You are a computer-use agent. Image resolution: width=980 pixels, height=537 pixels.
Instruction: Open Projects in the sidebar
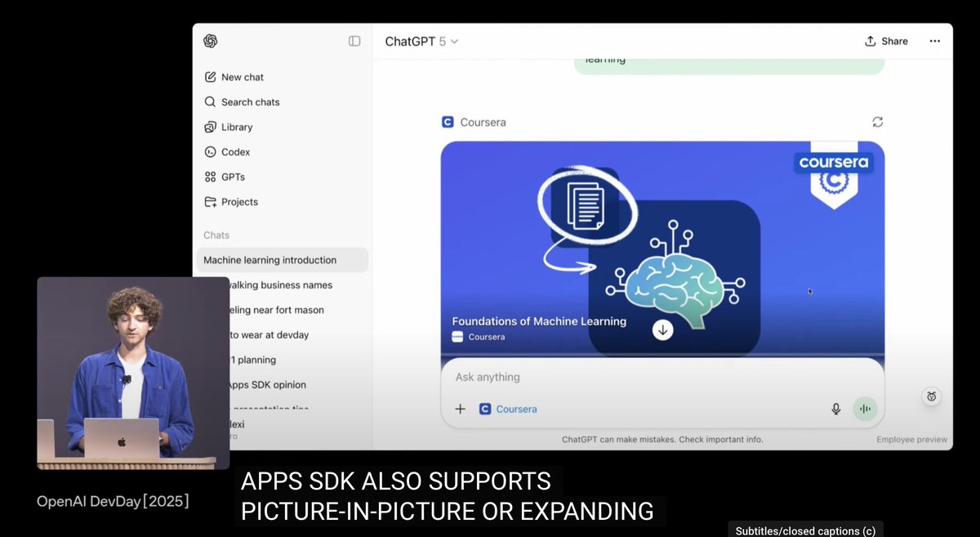(231, 202)
